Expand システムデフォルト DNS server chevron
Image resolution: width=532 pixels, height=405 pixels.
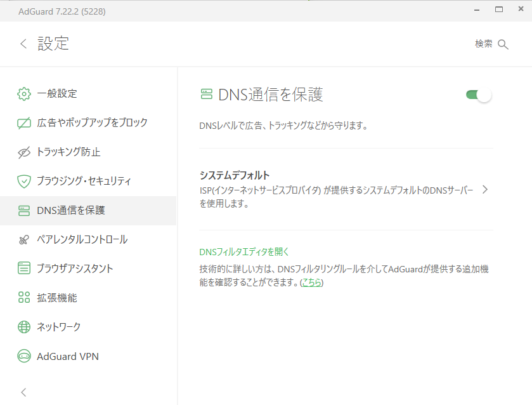click(484, 189)
